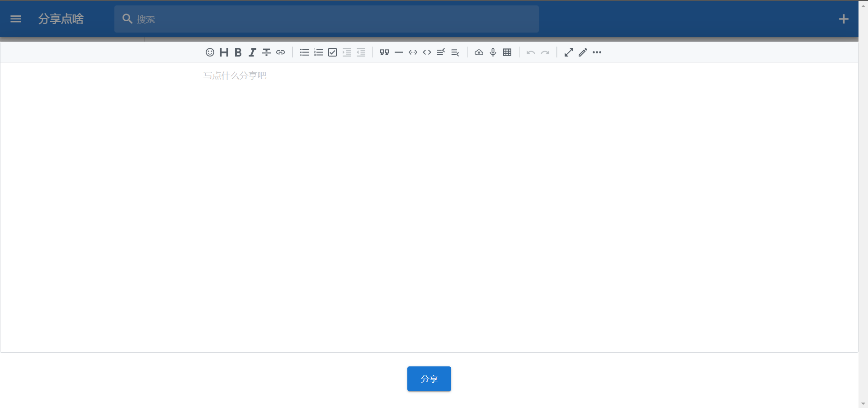Upload a file via cloud icon
Screen dimensions: 868x408
[x=479, y=52]
